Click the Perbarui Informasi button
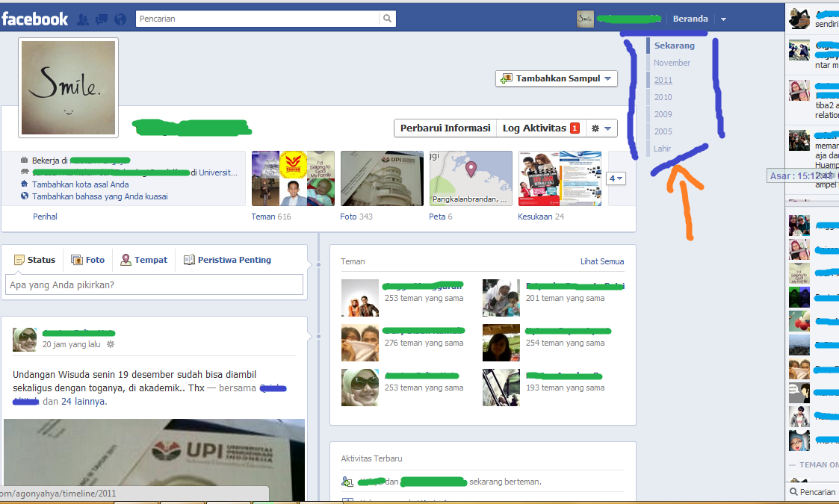The width and height of the screenshot is (839, 504). click(445, 128)
